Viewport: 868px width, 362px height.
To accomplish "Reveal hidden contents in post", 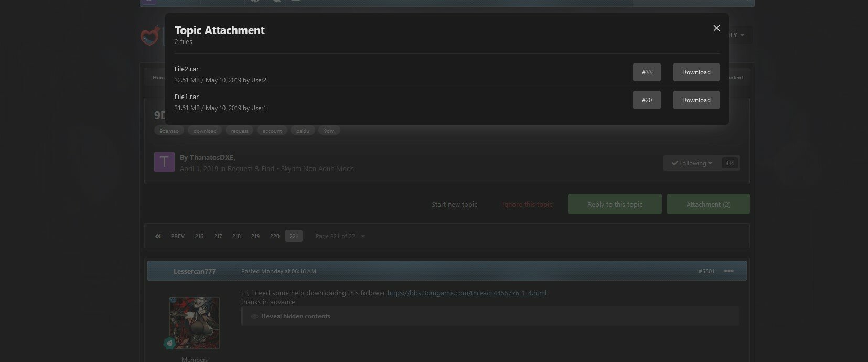I will tap(296, 316).
